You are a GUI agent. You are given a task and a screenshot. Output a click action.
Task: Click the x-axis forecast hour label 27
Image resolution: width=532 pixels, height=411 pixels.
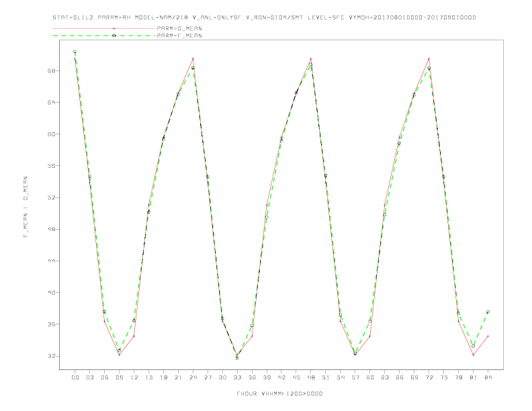coord(208,377)
